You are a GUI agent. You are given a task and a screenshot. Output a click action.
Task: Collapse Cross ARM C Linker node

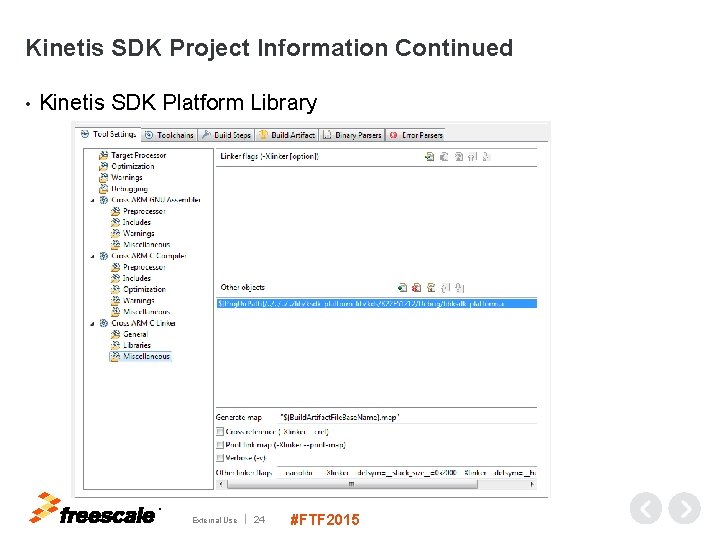[93, 324]
